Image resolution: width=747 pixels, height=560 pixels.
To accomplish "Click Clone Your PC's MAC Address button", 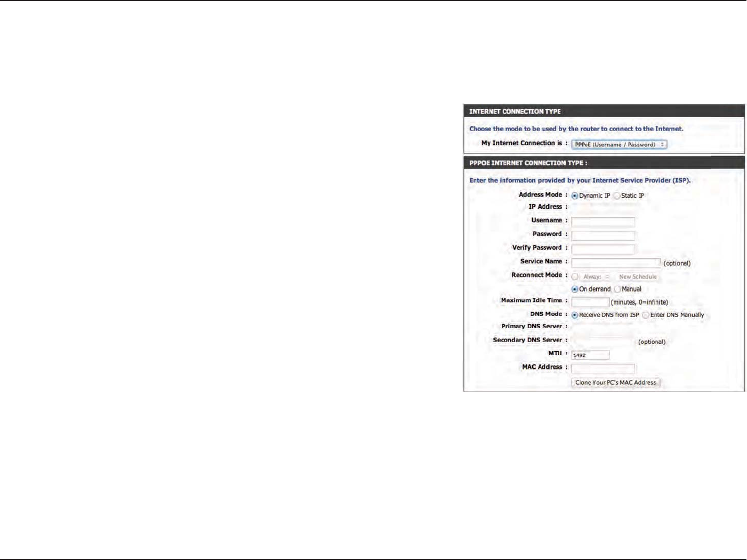I will (616, 383).
